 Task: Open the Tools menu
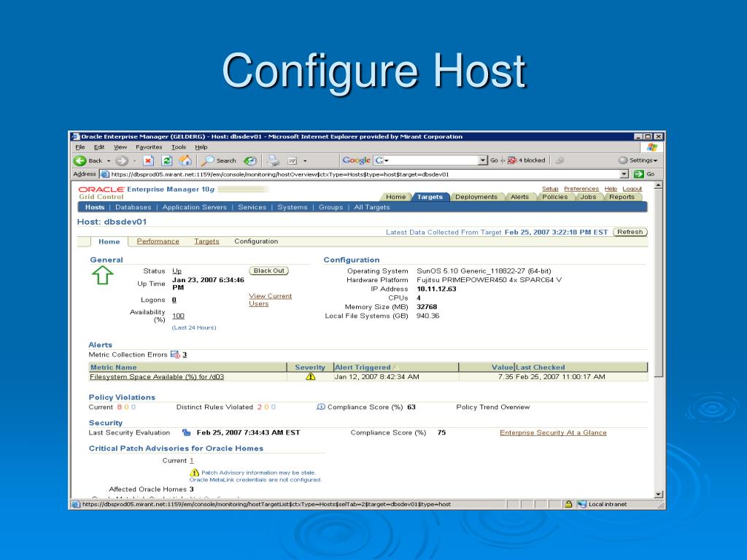tap(179, 147)
